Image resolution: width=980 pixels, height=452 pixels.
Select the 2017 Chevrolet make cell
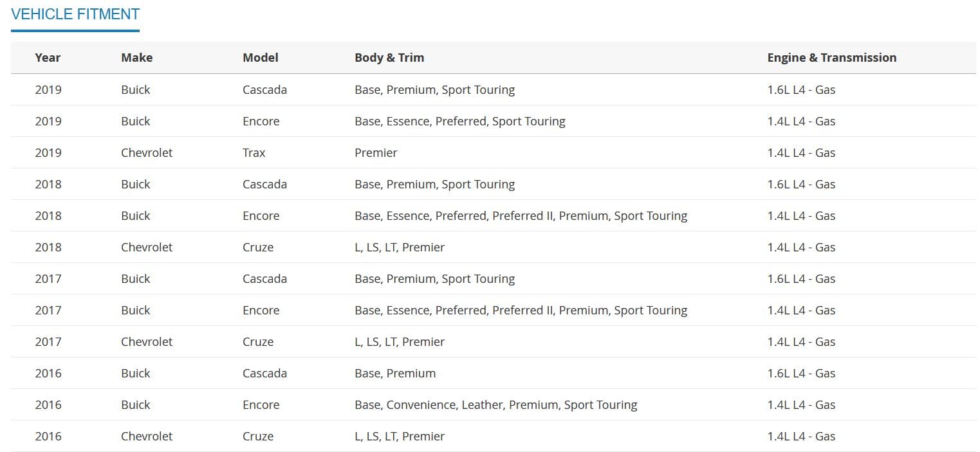click(147, 342)
